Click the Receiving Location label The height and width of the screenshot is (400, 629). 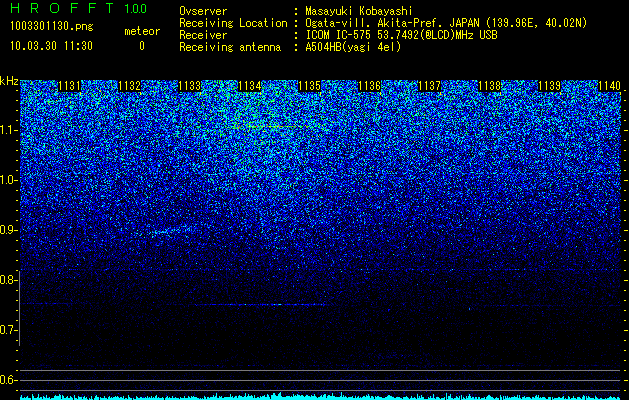(233, 23)
